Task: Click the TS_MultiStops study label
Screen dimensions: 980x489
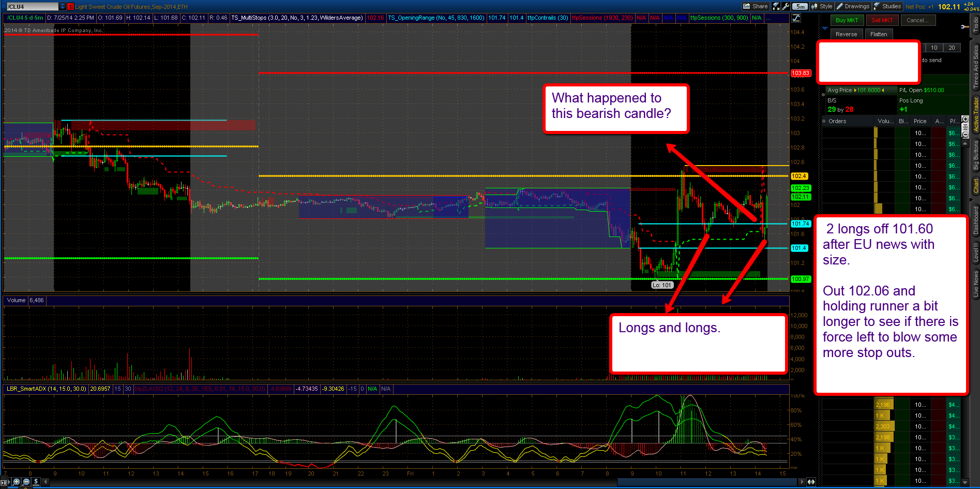Action: [x=297, y=18]
